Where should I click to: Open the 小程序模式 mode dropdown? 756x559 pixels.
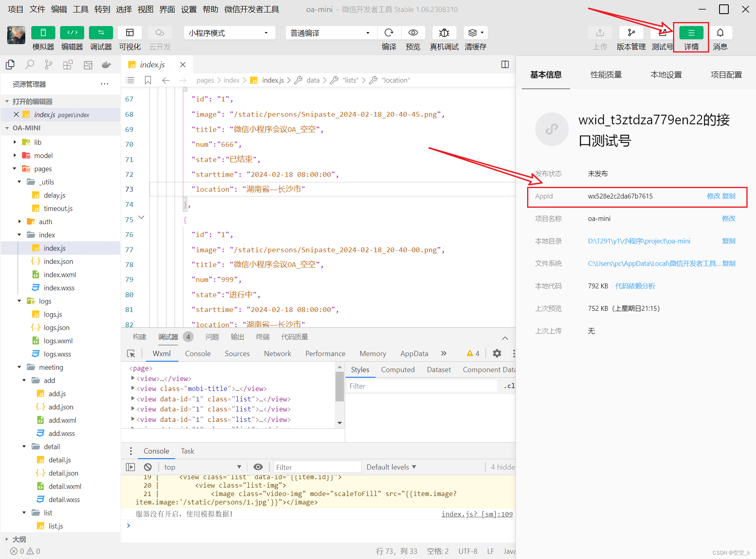pos(229,33)
